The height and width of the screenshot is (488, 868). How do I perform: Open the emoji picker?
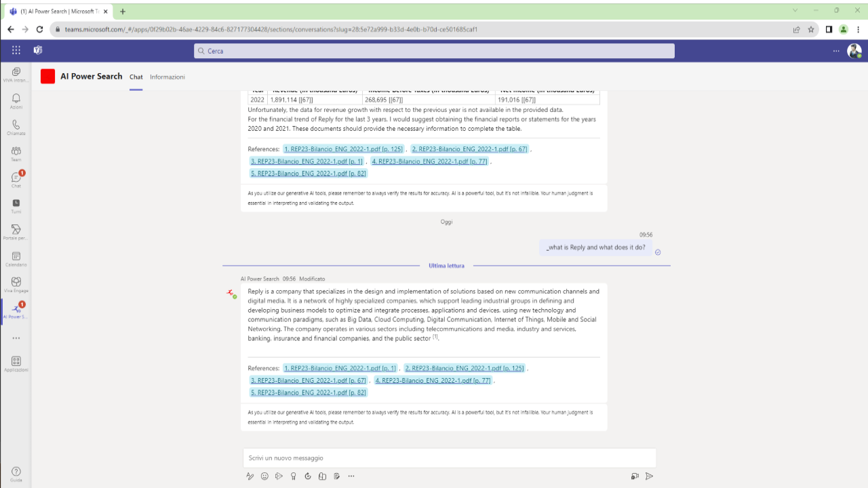click(264, 476)
